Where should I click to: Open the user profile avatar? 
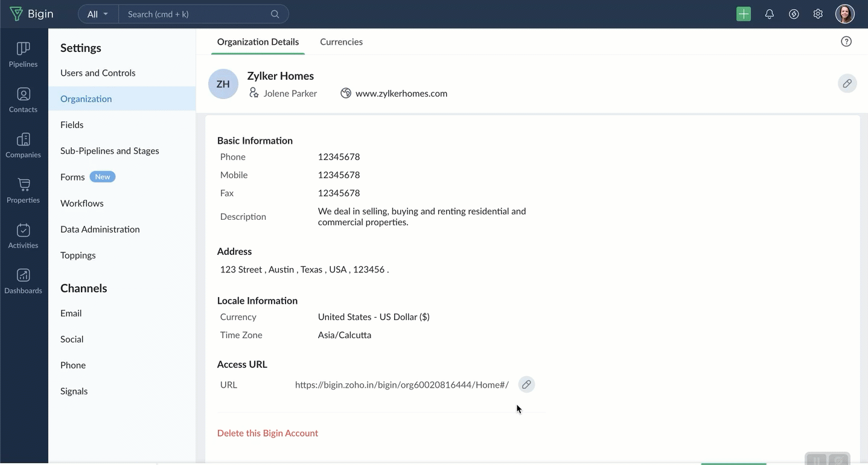(845, 14)
